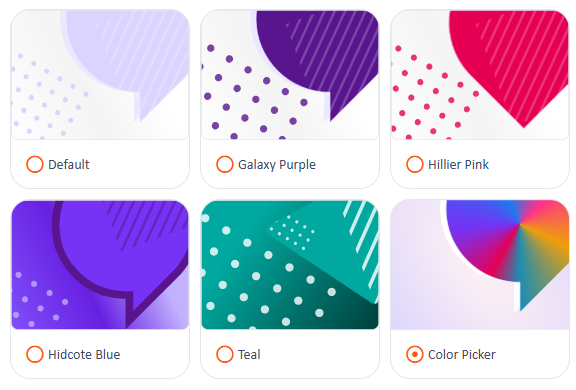
Task: Click the dark purple speech bubble graphic
Action: pos(318,55)
